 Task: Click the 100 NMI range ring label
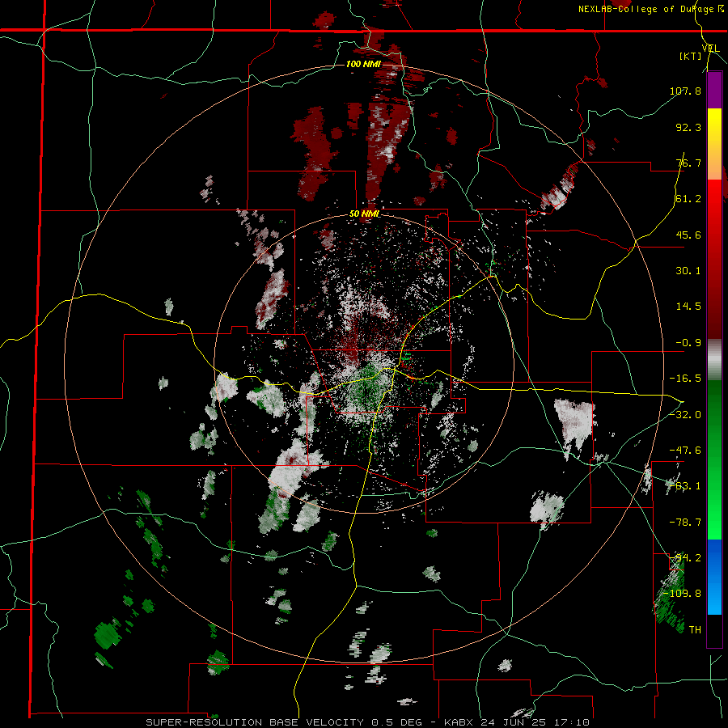tap(363, 64)
